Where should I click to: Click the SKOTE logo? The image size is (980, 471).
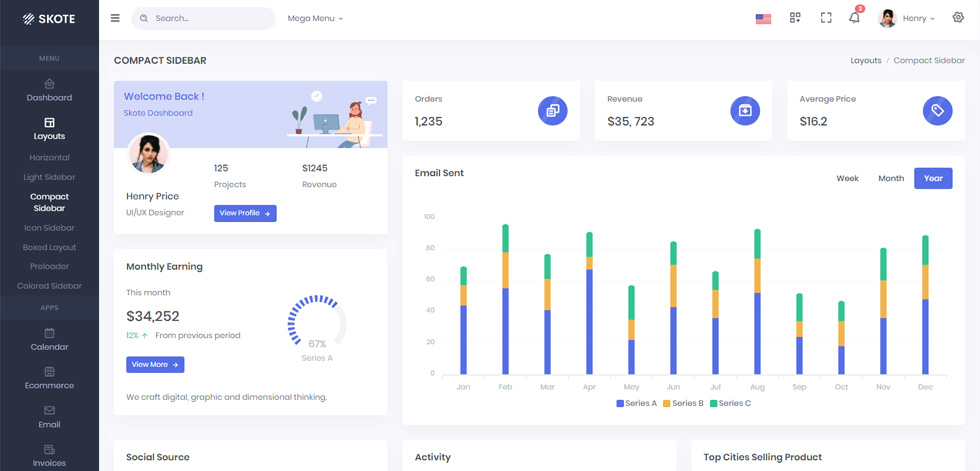[49, 19]
